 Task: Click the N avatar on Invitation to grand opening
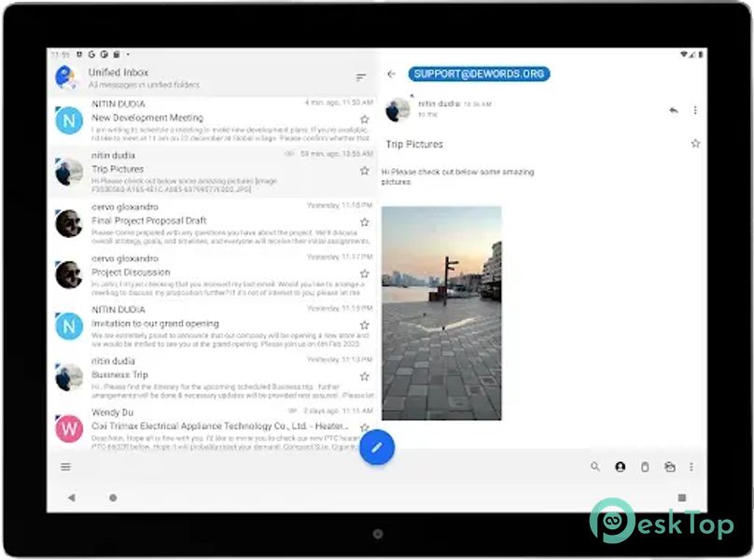[69, 326]
